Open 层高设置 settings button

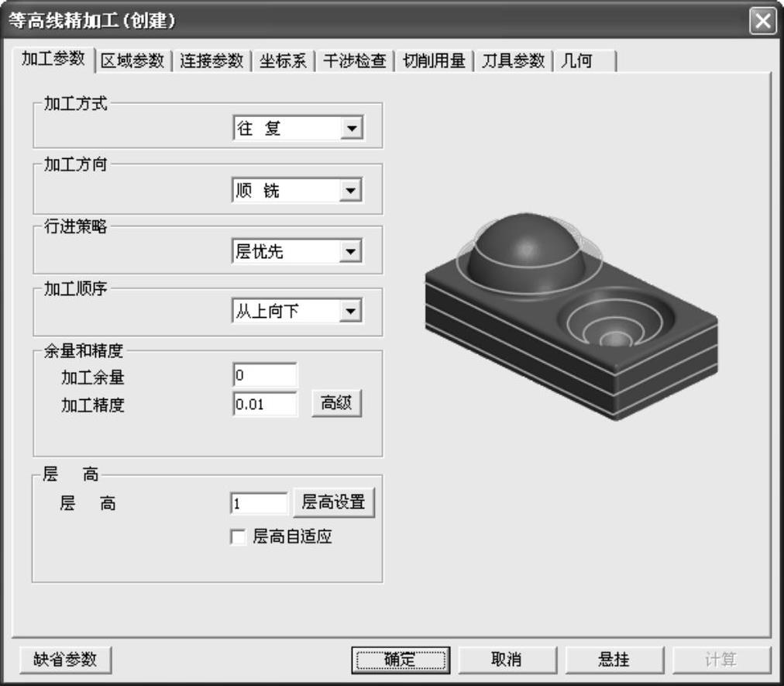point(333,502)
